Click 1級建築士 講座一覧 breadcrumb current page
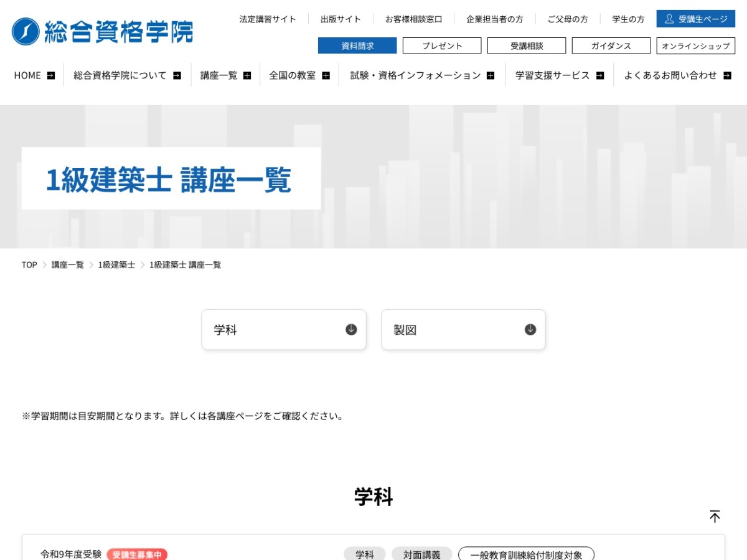This screenshot has width=747, height=560. point(185,265)
